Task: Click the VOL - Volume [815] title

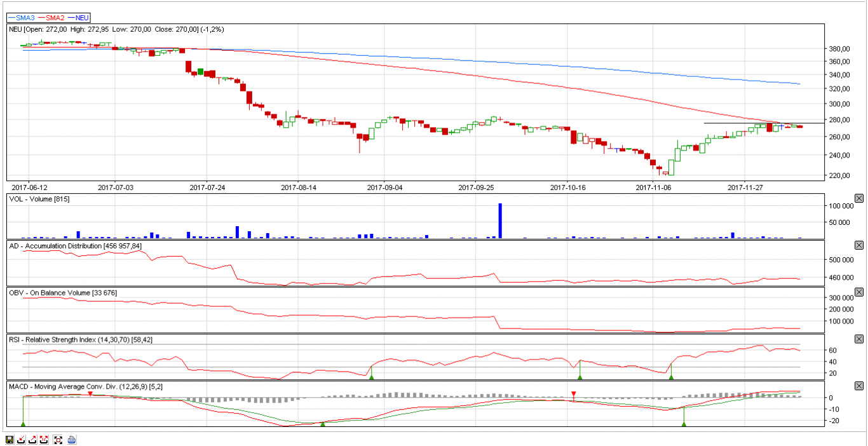Action: pyautogui.click(x=39, y=199)
